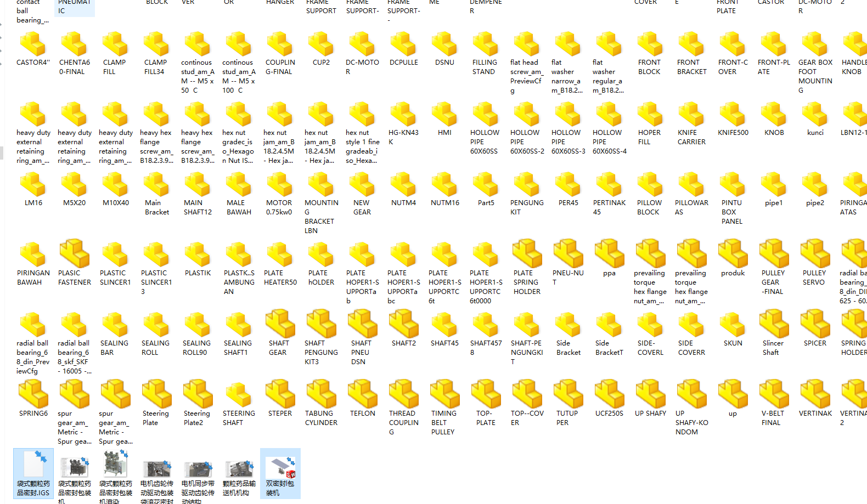Image resolution: width=867 pixels, height=504 pixels.
Task: Click the 'FRONT BRACKET' file name
Action: coord(691,67)
